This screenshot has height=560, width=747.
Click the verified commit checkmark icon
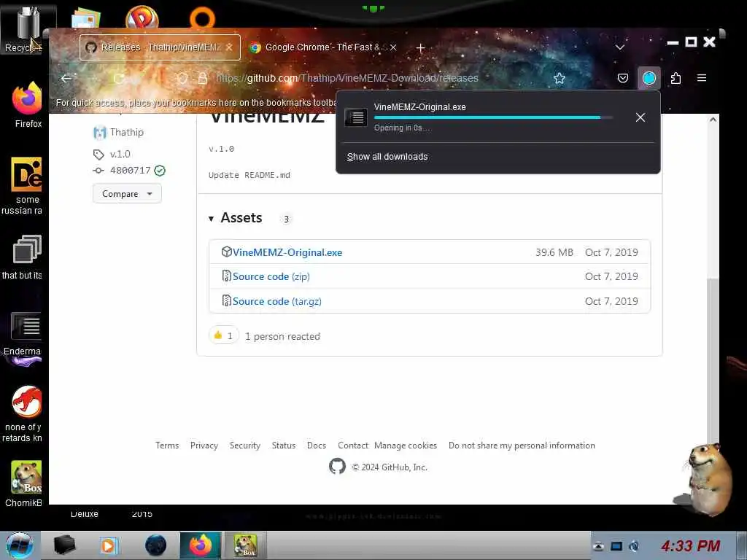(x=160, y=171)
